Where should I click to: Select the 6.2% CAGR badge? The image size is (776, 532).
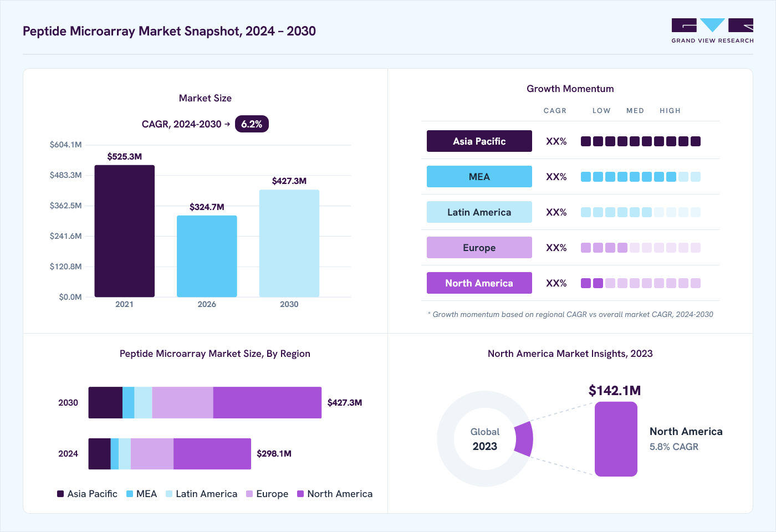pyautogui.click(x=252, y=124)
